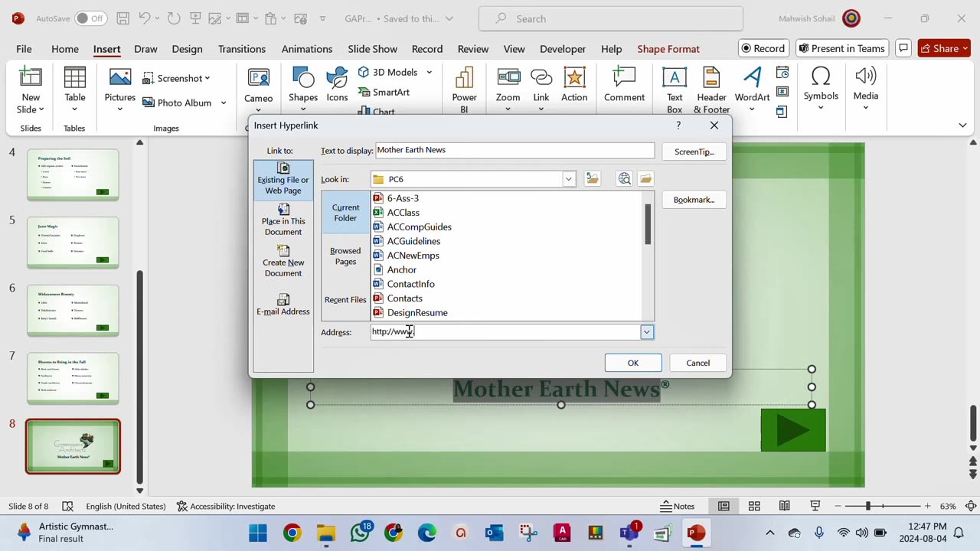Viewport: 980px width, 551px height.
Task: Insert SmartArt graphic from the ribbon
Action: (x=384, y=92)
